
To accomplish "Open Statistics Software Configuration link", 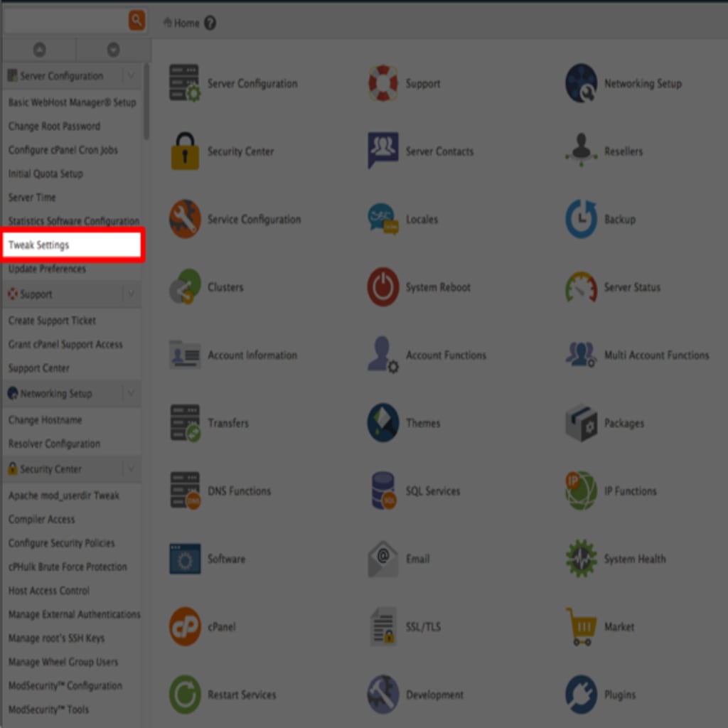I will coord(74,221).
